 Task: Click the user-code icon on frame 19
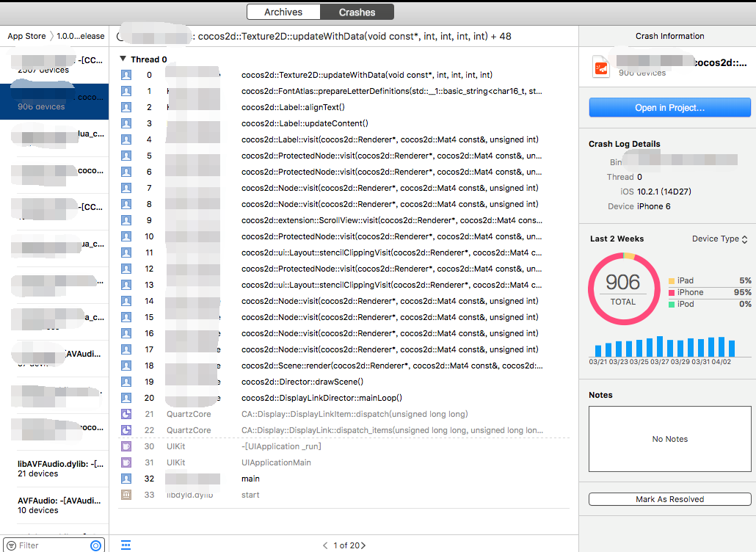126,382
